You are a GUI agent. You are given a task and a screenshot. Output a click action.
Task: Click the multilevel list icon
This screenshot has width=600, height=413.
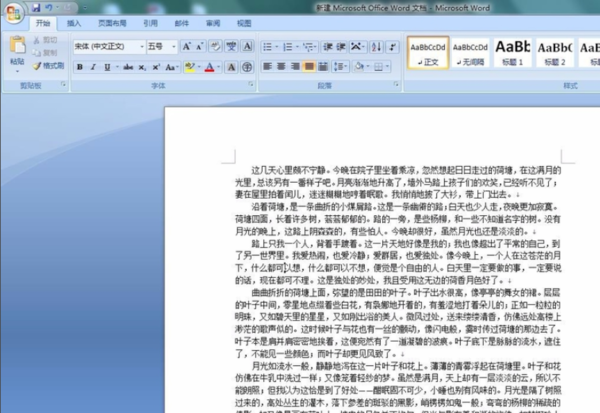click(x=308, y=47)
